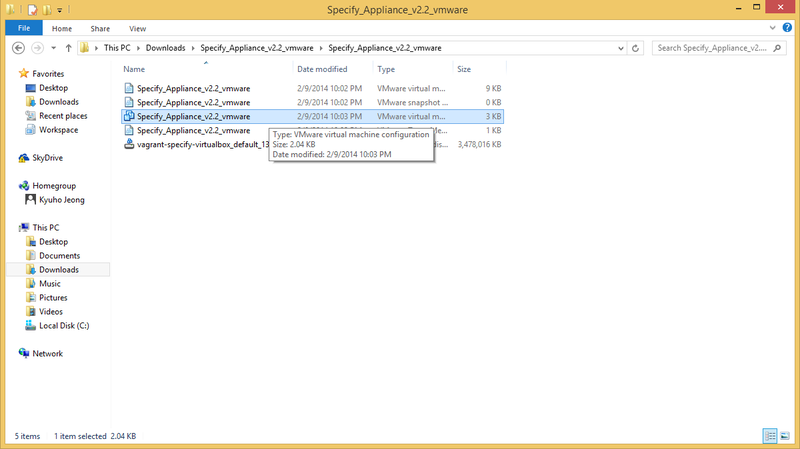Expand the ribbon with the chevron
The width and height of the screenshot is (800, 449).
(x=772, y=28)
